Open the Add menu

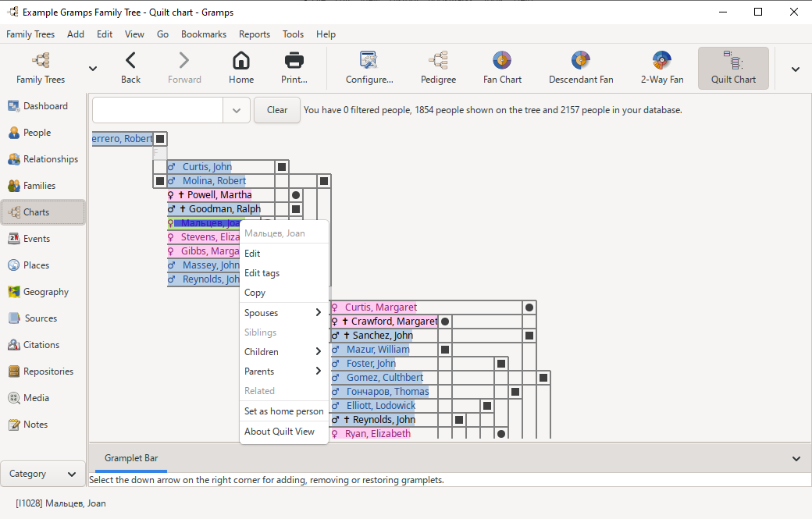(76, 34)
